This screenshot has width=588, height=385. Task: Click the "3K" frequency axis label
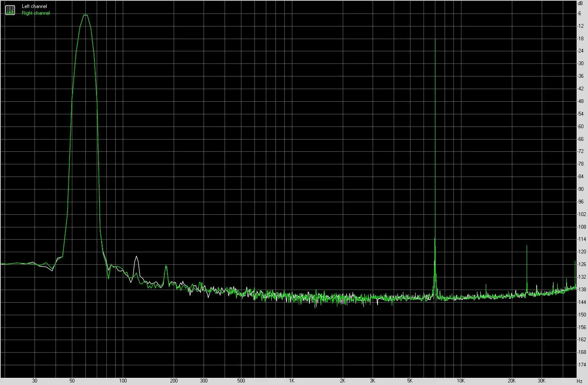372,381
